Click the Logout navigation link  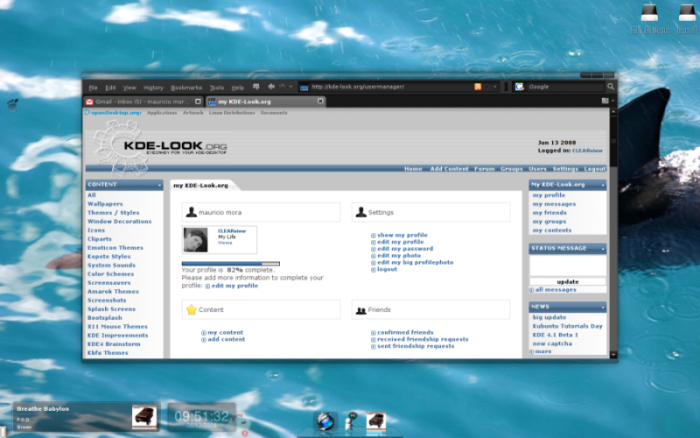point(595,169)
